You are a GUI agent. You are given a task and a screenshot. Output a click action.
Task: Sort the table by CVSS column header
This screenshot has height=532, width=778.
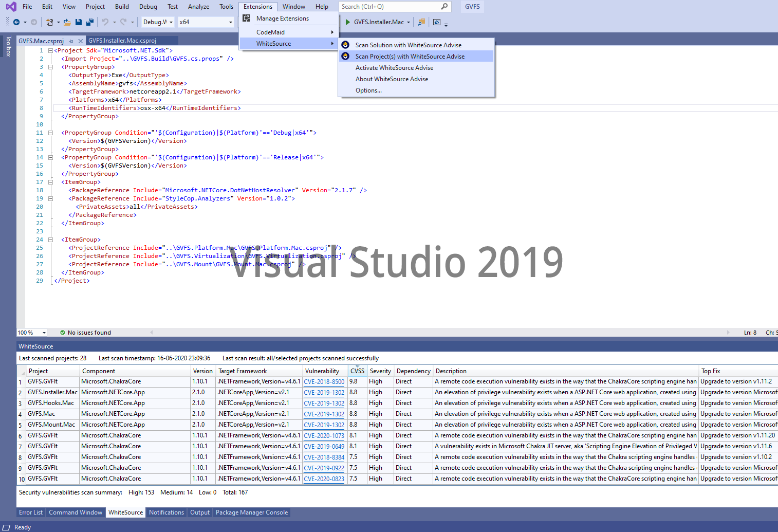[357, 371]
